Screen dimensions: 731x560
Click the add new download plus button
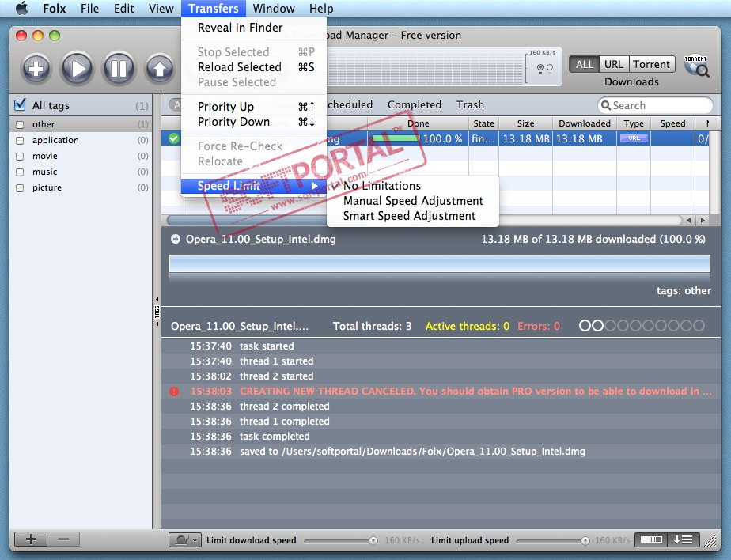(x=36, y=68)
